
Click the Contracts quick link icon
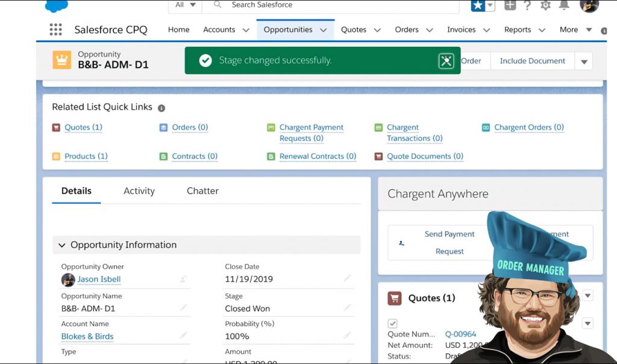(x=163, y=156)
